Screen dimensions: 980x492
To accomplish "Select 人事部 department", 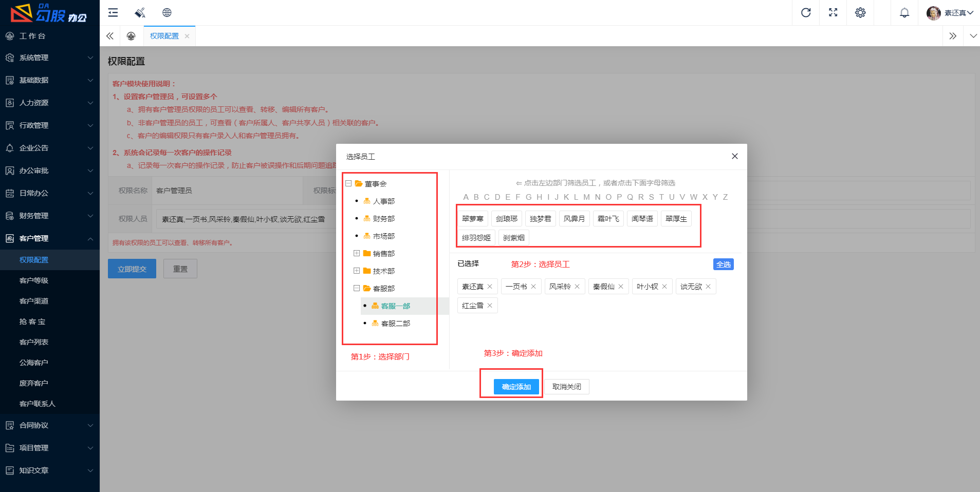I will pos(383,201).
